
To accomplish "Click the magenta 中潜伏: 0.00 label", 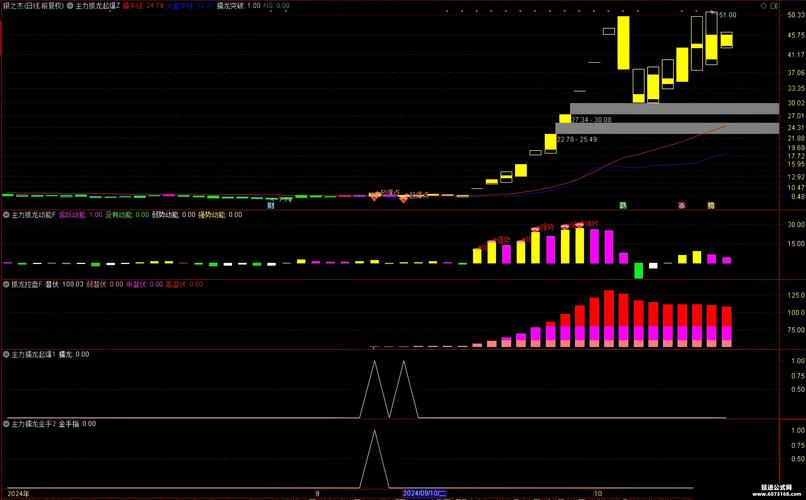I will pyautogui.click(x=144, y=284).
